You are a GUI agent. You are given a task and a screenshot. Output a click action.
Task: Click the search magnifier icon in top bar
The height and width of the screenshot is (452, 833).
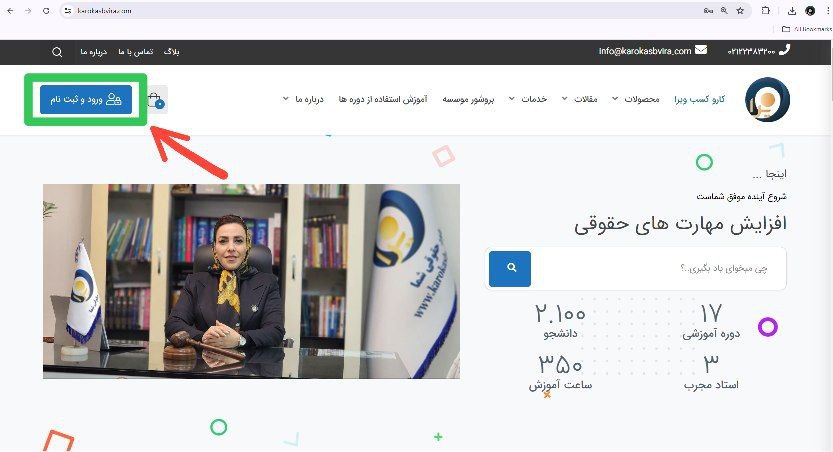57,52
